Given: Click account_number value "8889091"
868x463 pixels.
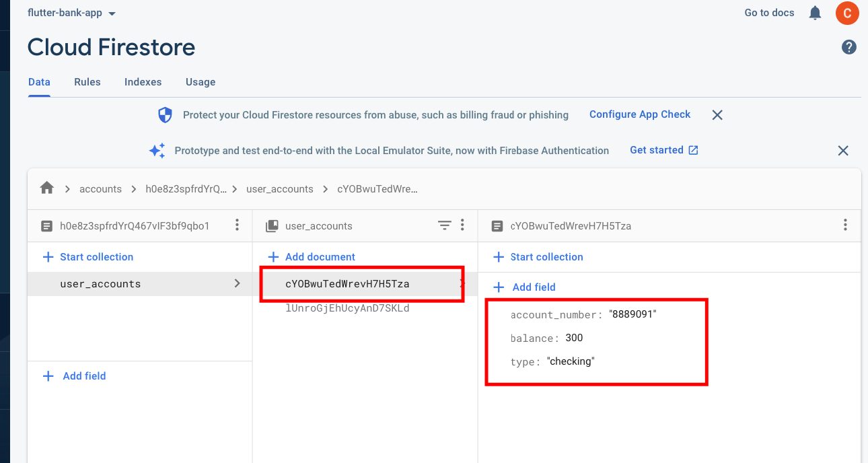Looking at the screenshot, I should point(632,314).
